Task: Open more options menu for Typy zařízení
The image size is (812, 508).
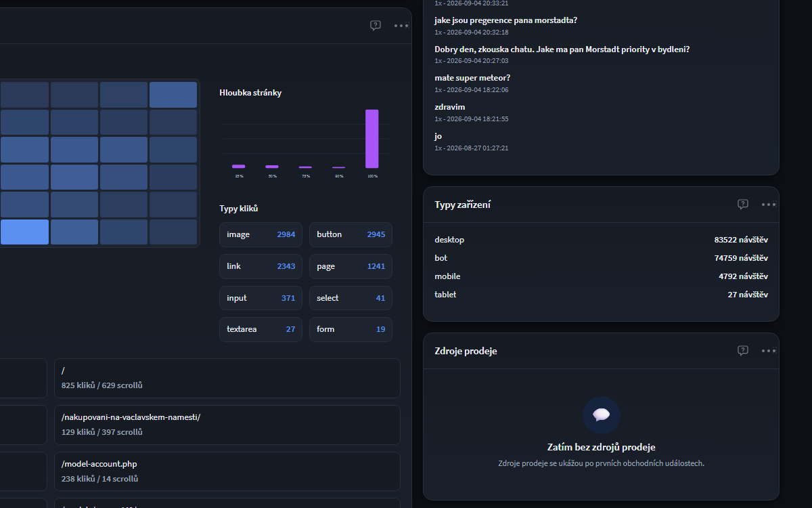Action: click(x=769, y=204)
